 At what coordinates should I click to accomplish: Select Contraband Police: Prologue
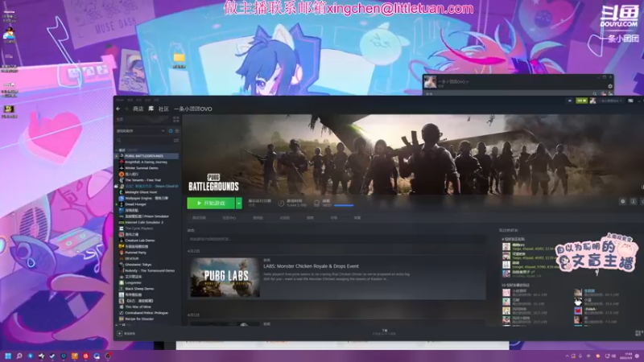click(x=147, y=313)
